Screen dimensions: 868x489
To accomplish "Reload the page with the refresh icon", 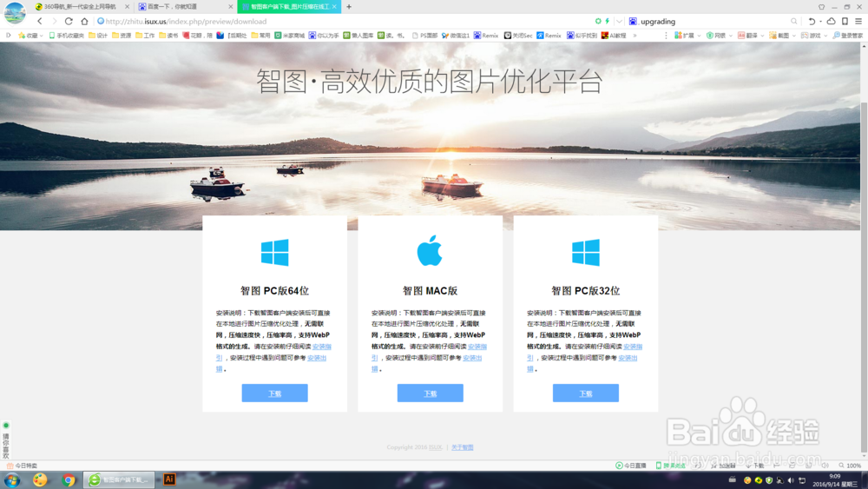I will (69, 21).
